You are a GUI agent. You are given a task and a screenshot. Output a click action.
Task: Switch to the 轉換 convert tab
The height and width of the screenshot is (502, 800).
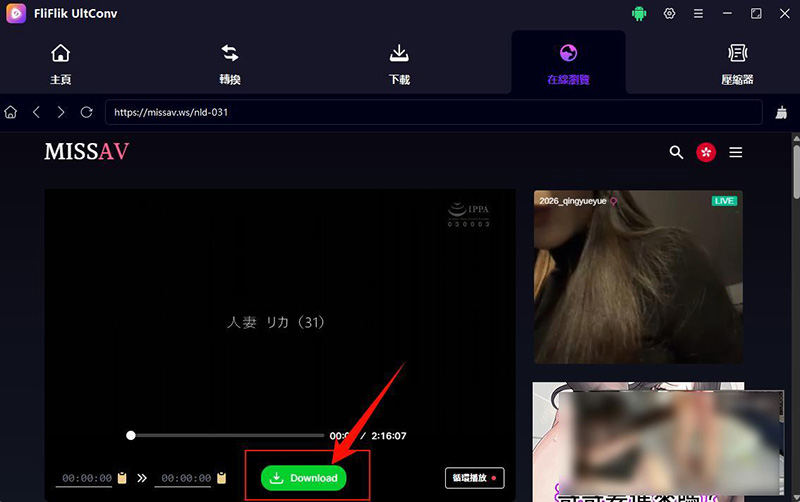coord(230,64)
